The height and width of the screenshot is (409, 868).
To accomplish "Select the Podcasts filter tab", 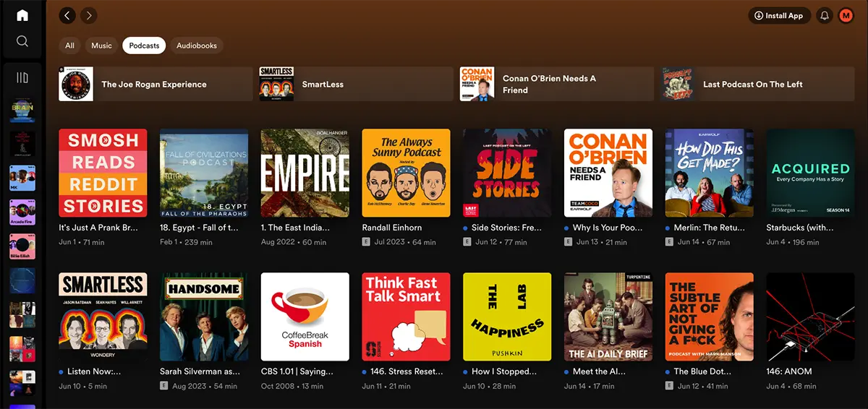I will [x=144, y=46].
